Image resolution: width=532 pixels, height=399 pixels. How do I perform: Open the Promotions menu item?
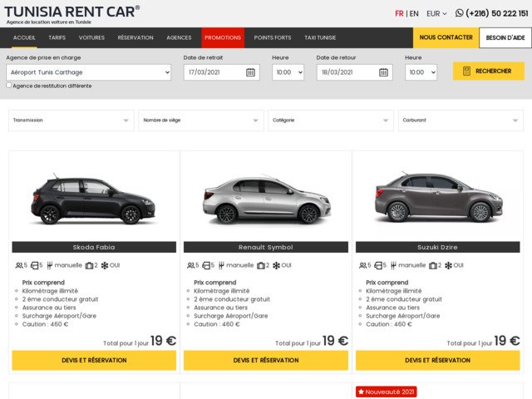[x=223, y=37]
